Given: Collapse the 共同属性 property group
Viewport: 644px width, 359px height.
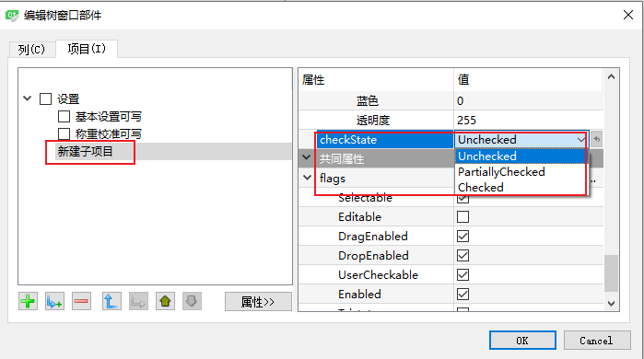Looking at the screenshot, I should (307, 157).
